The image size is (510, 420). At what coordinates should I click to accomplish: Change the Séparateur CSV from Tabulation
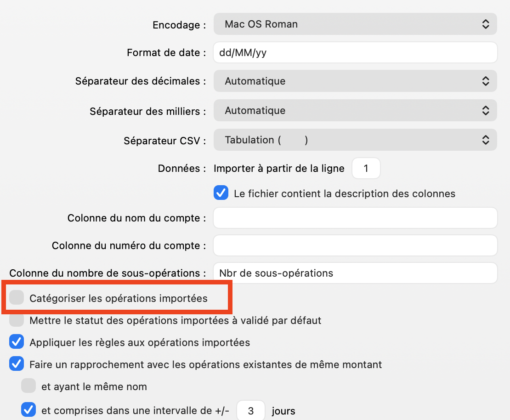coord(355,140)
